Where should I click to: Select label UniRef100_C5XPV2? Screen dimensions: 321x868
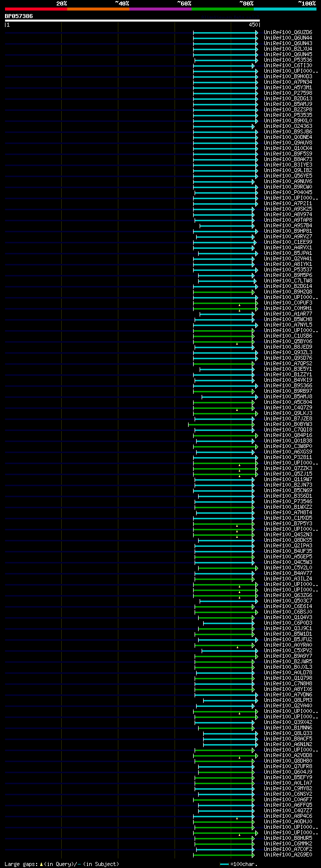(x=288, y=651)
